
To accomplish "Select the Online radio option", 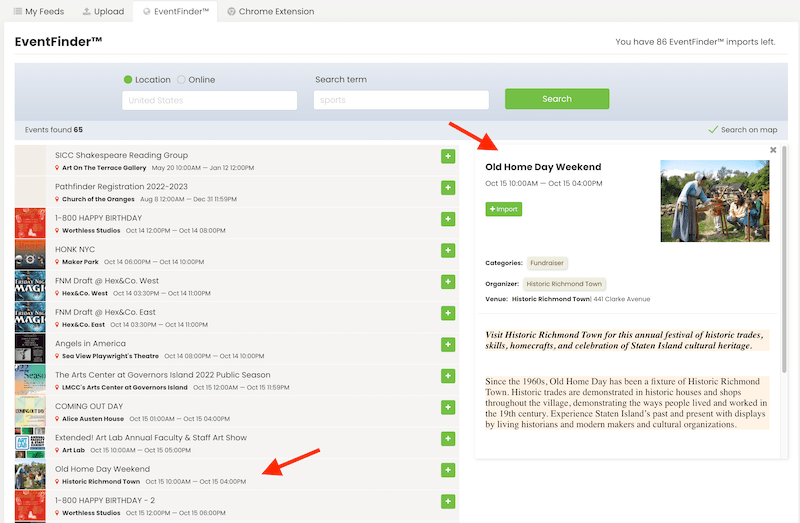I will click(181, 80).
